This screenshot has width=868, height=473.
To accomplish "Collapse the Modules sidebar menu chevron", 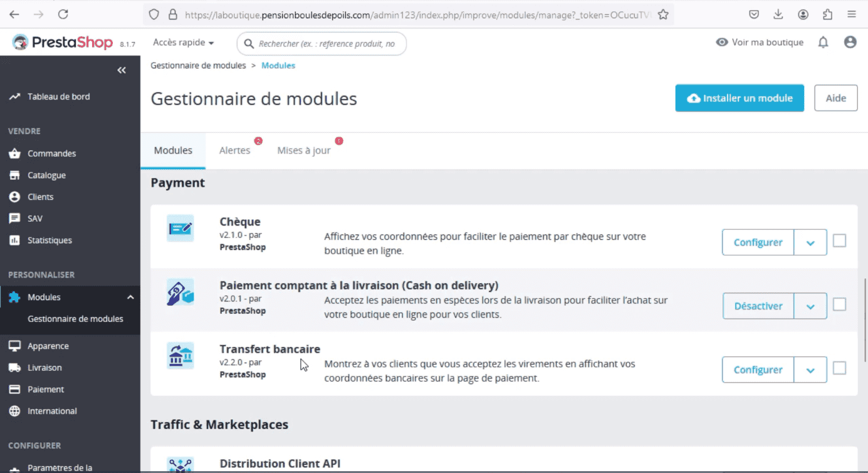I will (x=130, y=297).
